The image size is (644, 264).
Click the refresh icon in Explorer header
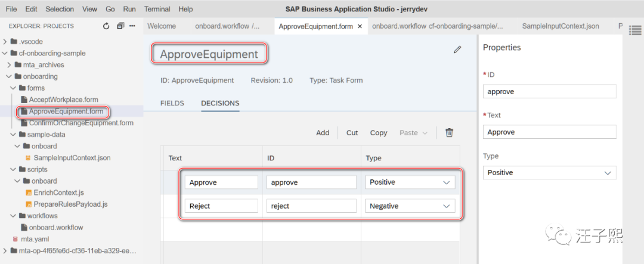pyautogui.click(x=106, y=26)
